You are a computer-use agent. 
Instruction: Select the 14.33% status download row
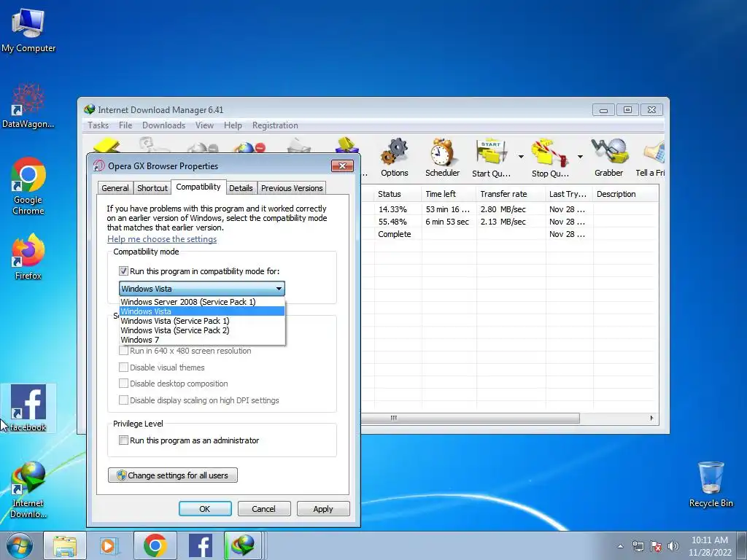[510, 209]
